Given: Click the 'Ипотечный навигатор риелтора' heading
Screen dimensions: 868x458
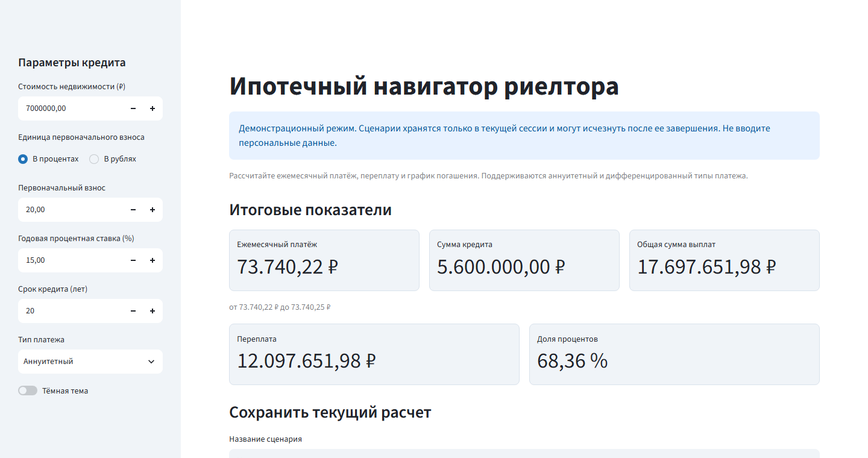Looking at the screenshot, I should coord(424,86).
